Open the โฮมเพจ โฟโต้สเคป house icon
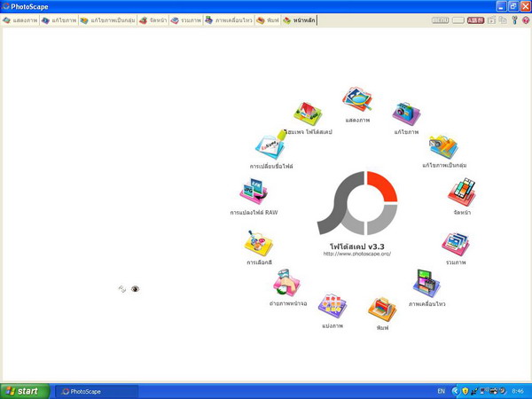The image size is (532, 399). (x=308, y=113)
